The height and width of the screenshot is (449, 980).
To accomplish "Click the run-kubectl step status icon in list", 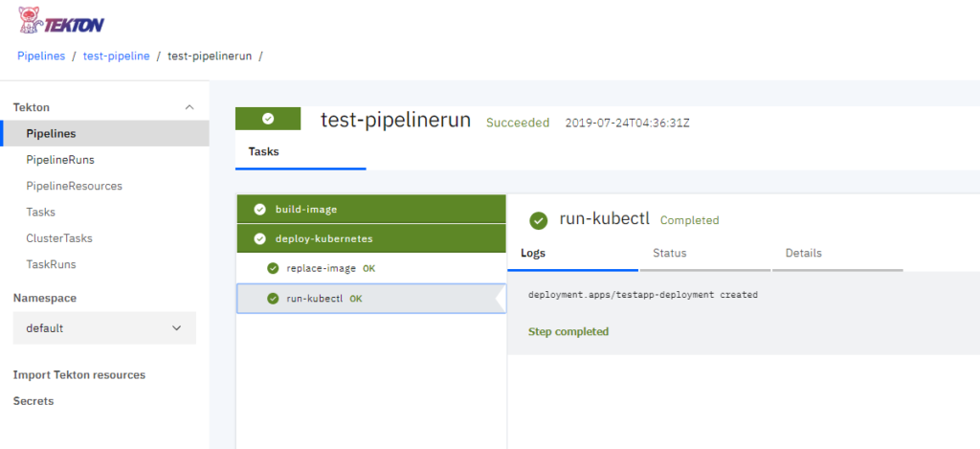I will tap(273, 299).
